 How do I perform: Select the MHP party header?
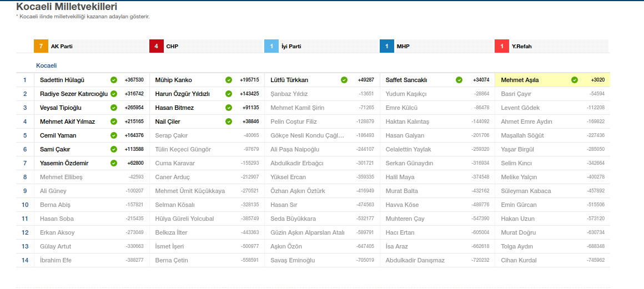[x=402, y=47]
